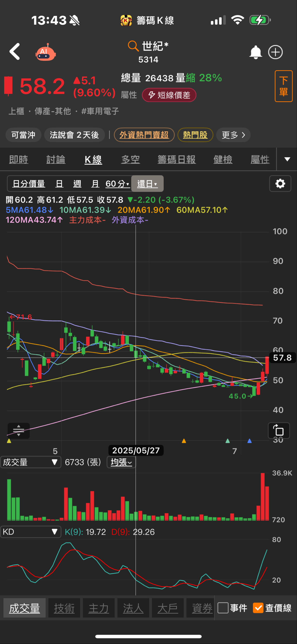Switch to 多空 tab

[x=130, y=159]
